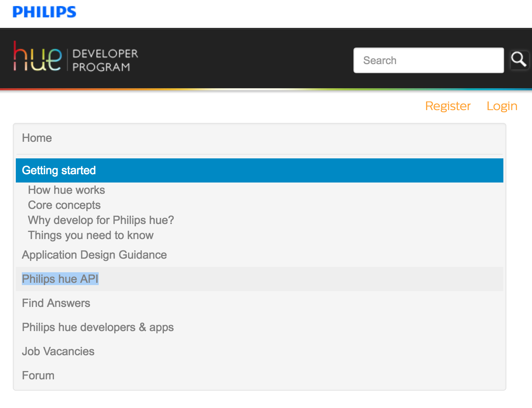Focus the Search input field
Screen dimensions: 532x408
(x=428, y=60)
